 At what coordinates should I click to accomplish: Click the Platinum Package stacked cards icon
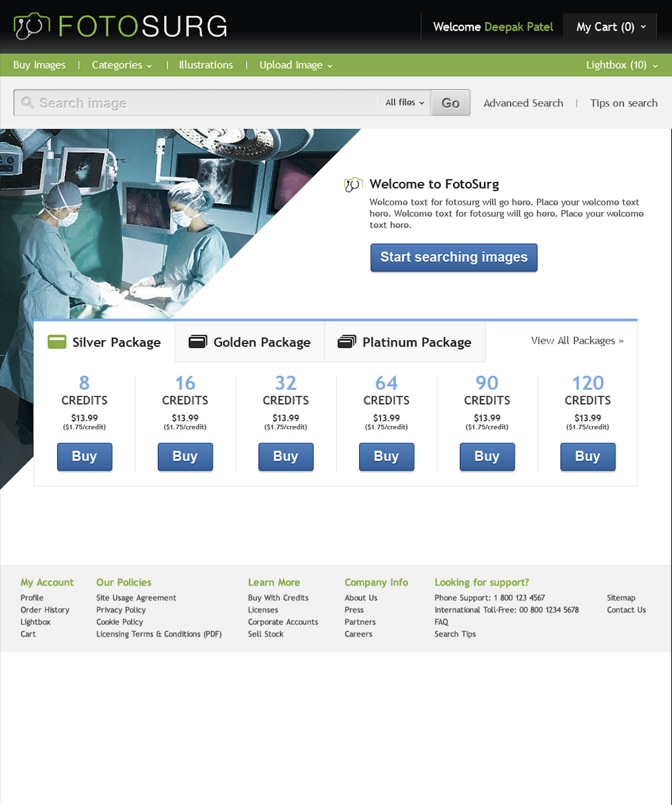(x=347, y=342)
